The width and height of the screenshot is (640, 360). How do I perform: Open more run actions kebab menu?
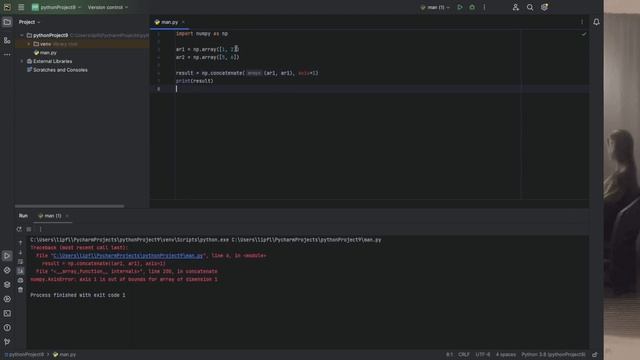(484, 7)
